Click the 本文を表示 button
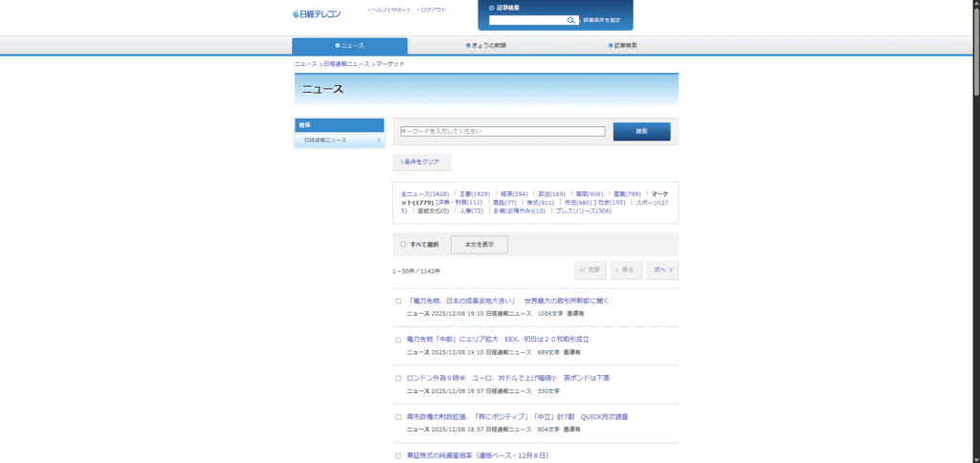Viewport: 980px width, 463px height. (x=479, y=244)
